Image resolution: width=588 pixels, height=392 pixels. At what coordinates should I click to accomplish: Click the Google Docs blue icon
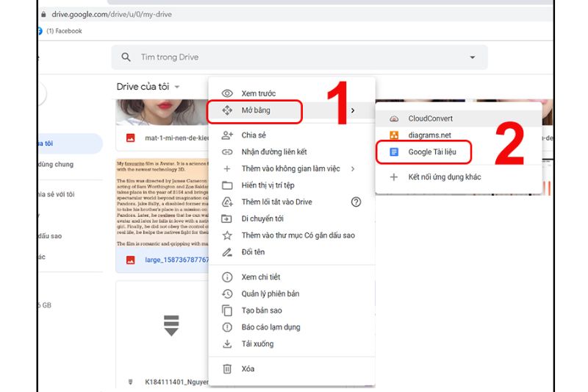click(x=394, y=152)
